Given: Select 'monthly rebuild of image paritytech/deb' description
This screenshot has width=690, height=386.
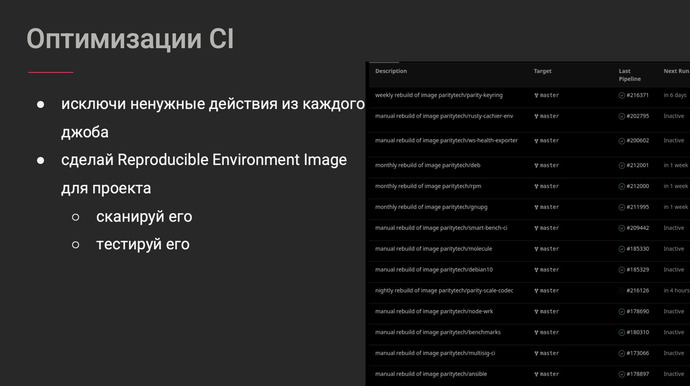Looking at the screenshot, I should point(428,165).
